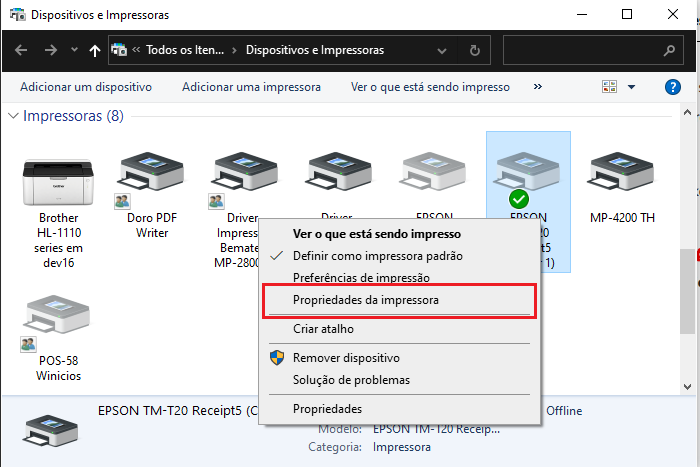
Task: Open the recent locations dropdown arrow
Action: click(75, 50)
